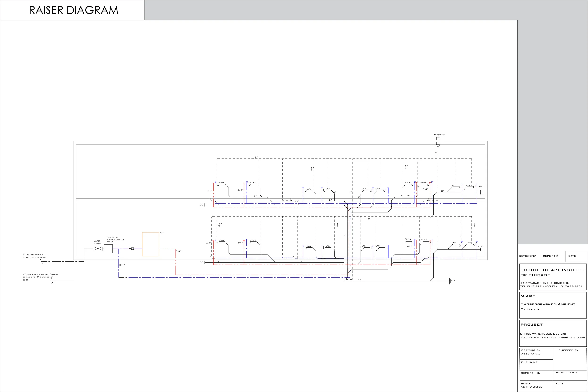Select the domestic water booster pump box
Viewport: 588px width, 392px height.
point(108,249)
